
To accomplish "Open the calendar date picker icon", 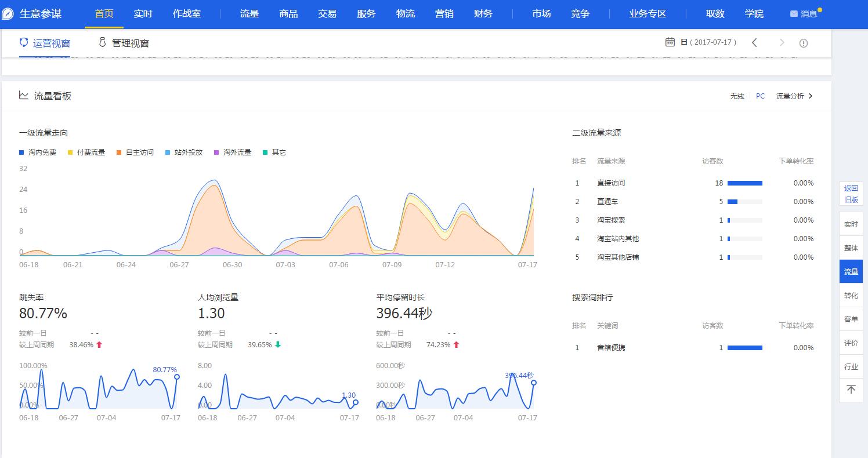I will pyautogui.click(x=670, y=42).
